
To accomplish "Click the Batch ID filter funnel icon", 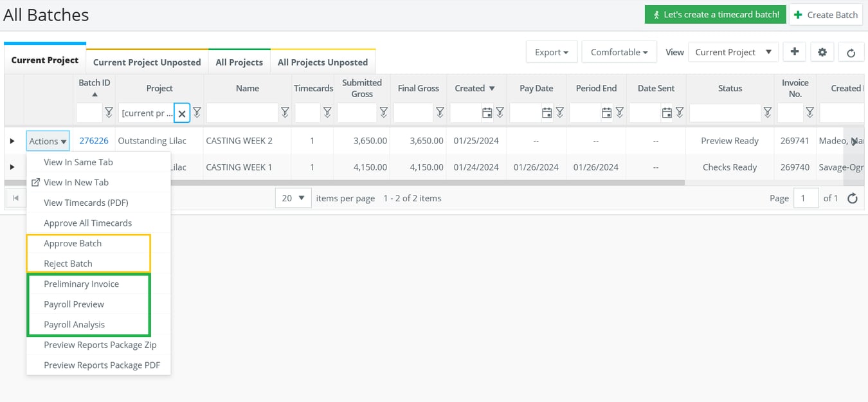I will [x=109, y=113].
